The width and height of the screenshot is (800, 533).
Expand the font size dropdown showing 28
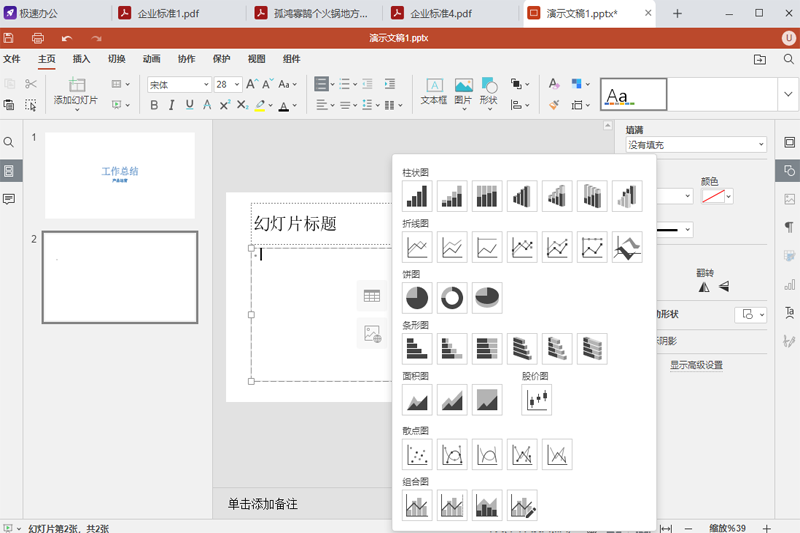tap(236, 85)
